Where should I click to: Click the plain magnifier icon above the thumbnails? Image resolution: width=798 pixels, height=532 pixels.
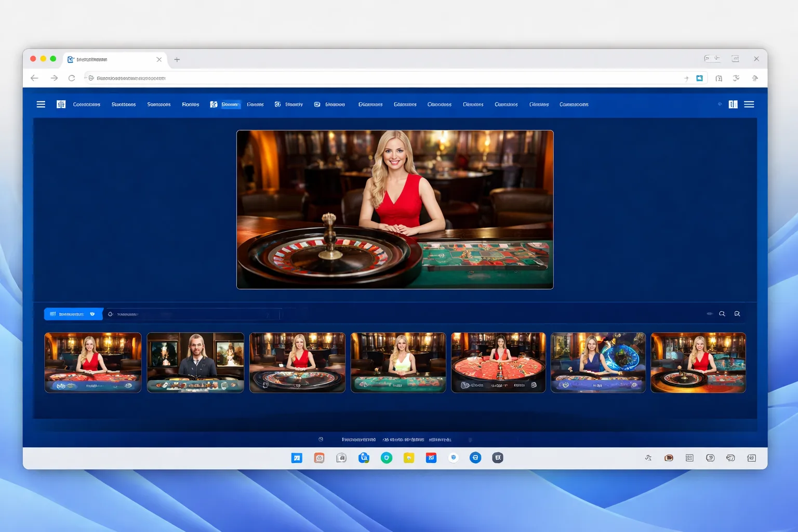click(x=722, y=314)
